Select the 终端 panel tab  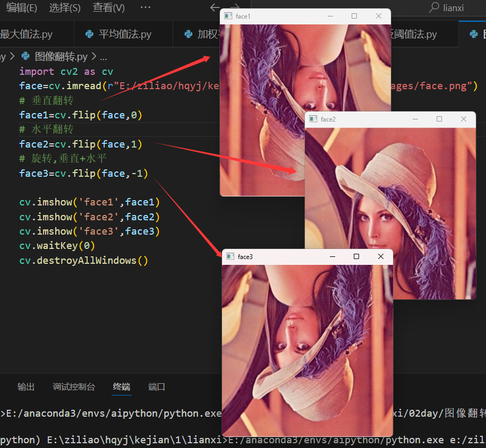[x=122, y=386]
